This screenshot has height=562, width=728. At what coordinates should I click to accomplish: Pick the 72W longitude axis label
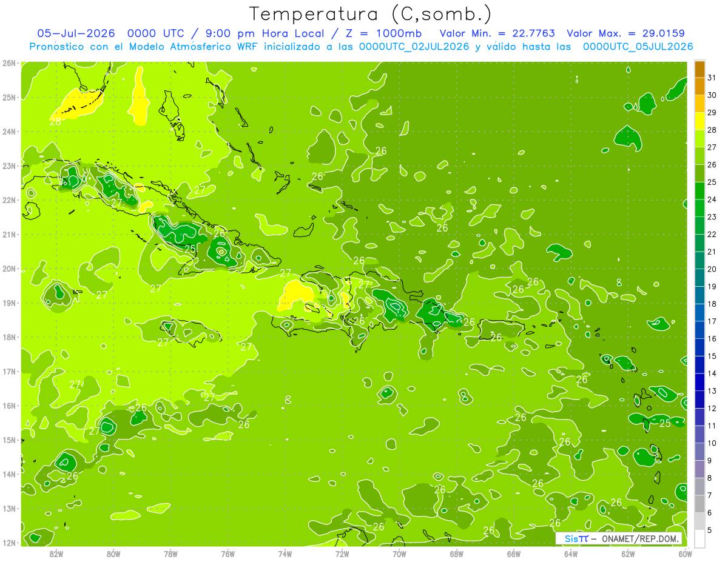tap(342, 554)
